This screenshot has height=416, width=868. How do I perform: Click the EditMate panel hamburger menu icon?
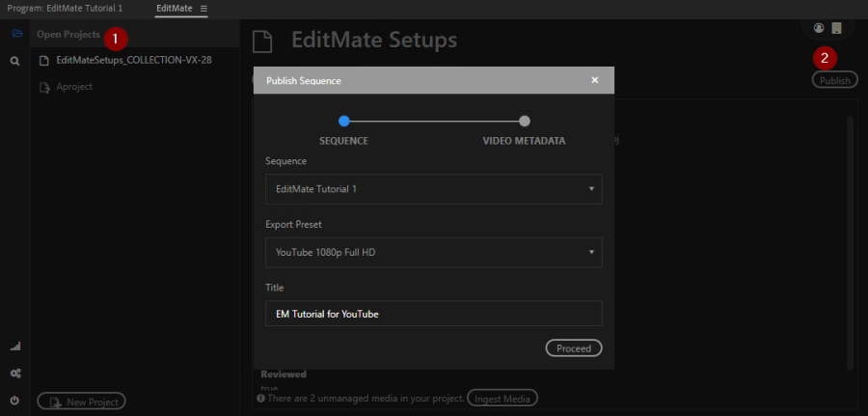203,9
